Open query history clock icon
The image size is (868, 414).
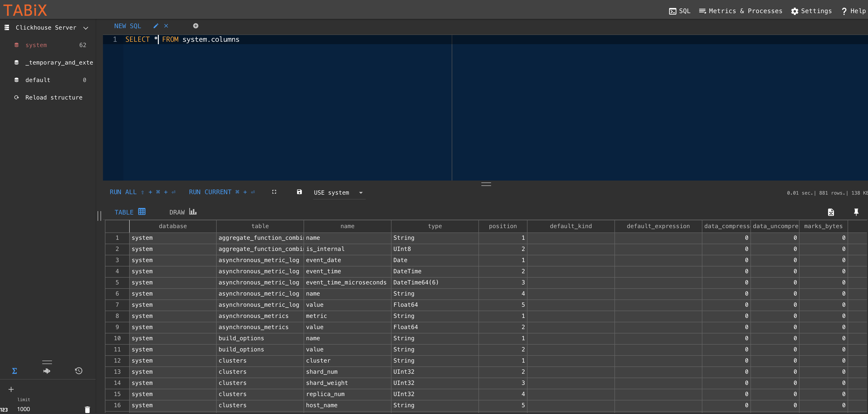click(x=78, y=371)
